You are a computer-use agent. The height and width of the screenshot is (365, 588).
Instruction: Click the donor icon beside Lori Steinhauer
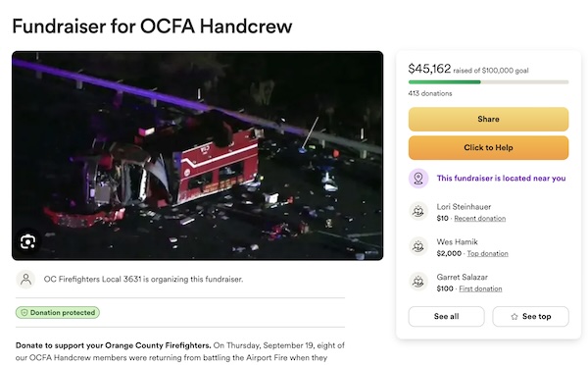[418, 211]
